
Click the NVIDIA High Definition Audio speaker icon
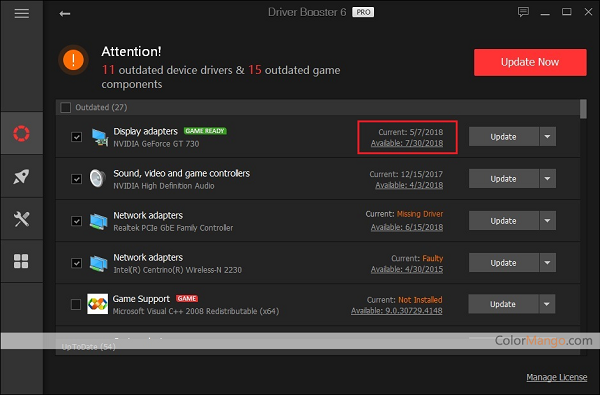tap(98, 178)
